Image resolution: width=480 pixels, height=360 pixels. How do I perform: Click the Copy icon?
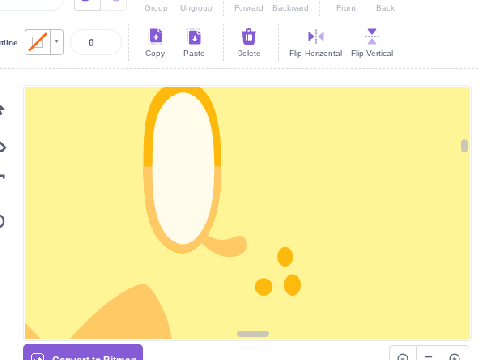pos(156,36)
